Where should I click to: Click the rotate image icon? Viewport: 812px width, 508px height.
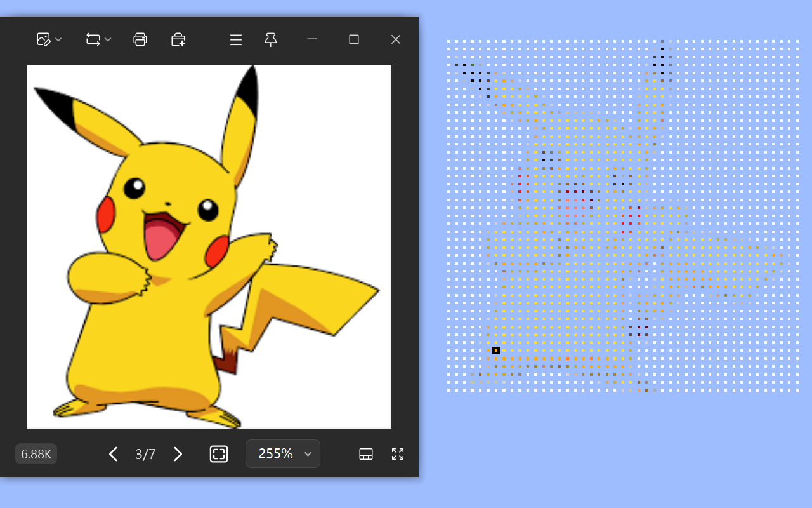pos(93,39)
